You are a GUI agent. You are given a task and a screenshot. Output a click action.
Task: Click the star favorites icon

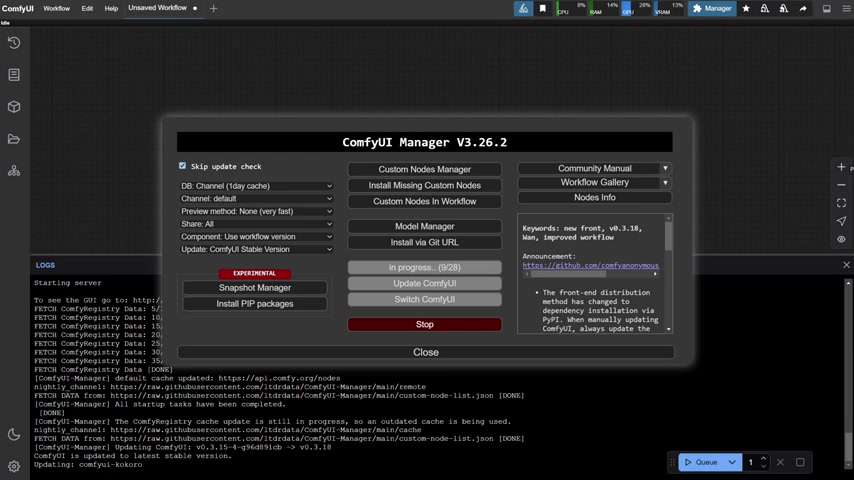coord(746,8)
